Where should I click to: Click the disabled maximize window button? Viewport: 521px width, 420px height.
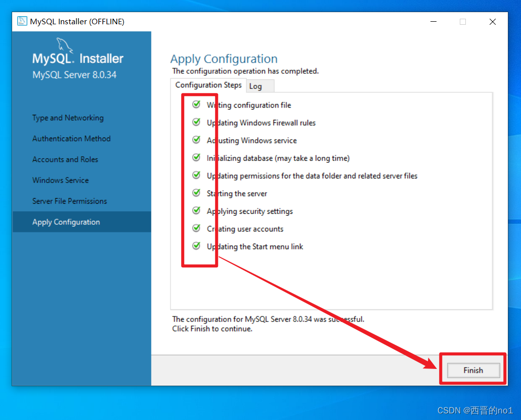[x=462, y=22]
